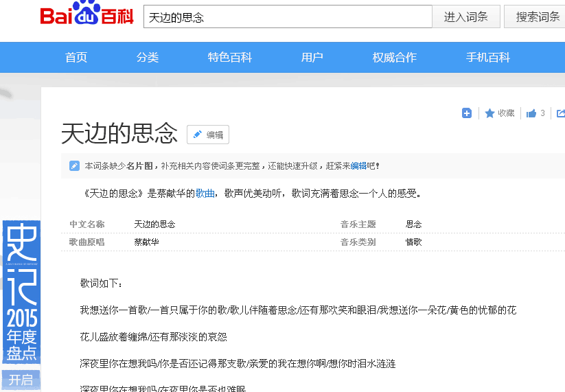
Task: Open the 分类 navigation menu
Action: pyautogui.click(x=148, y=58)
